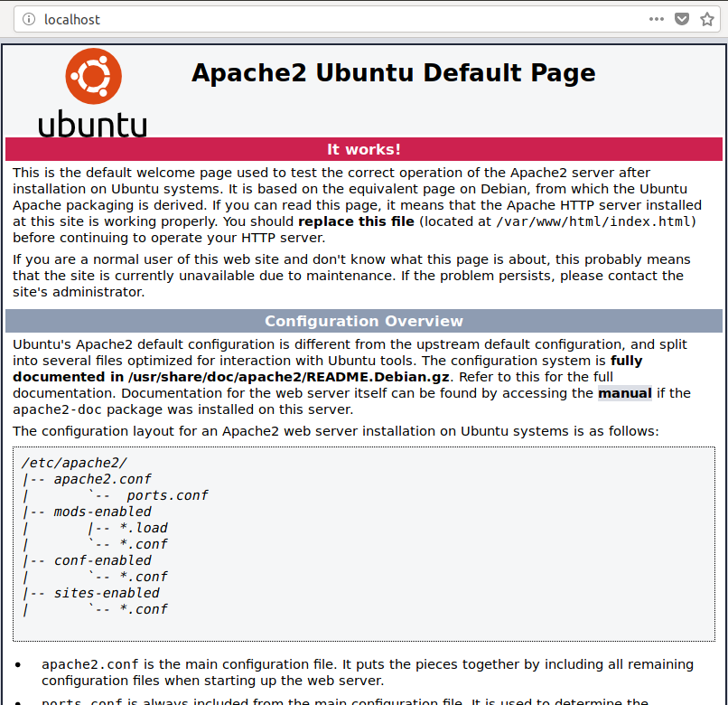Click the bold 'replace this file' text
The height and width of the screenshot is (705, 728).
point(356,221)
